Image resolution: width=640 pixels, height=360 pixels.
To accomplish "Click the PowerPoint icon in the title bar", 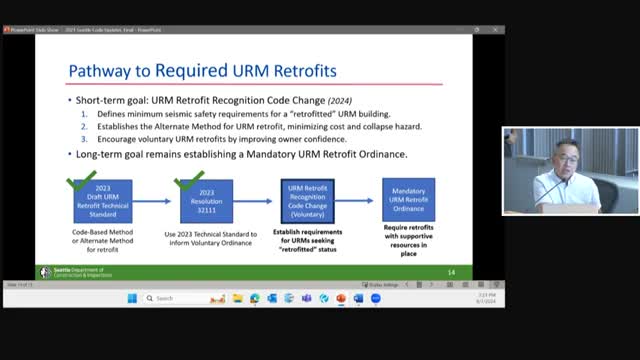I will tap(7, 30).
